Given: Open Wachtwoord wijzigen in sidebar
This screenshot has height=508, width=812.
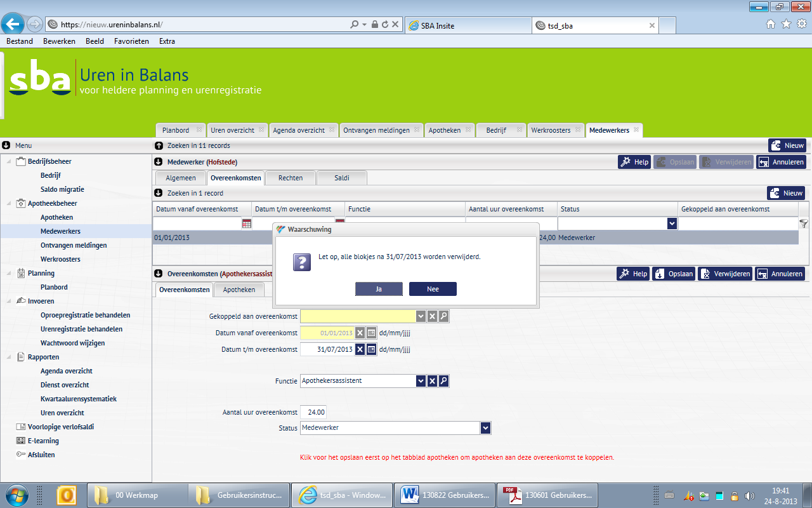Looking at the screenshot, I should [x=73, y=343].
